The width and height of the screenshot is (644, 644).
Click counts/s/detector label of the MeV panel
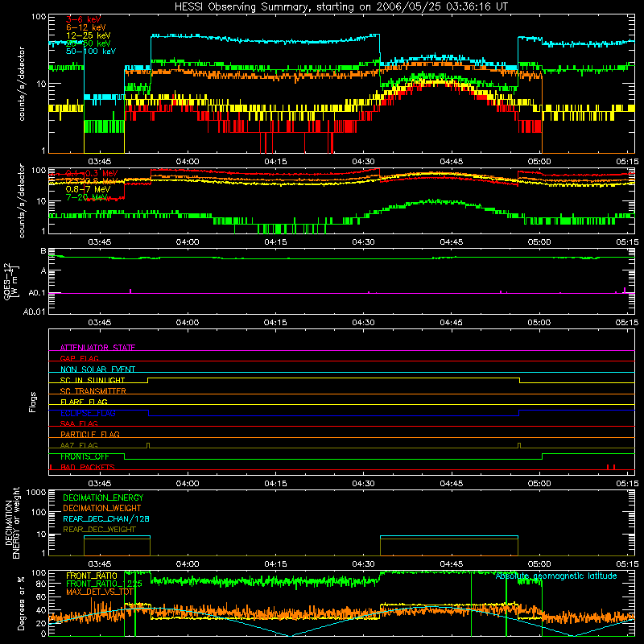click(x=22, y=200)
